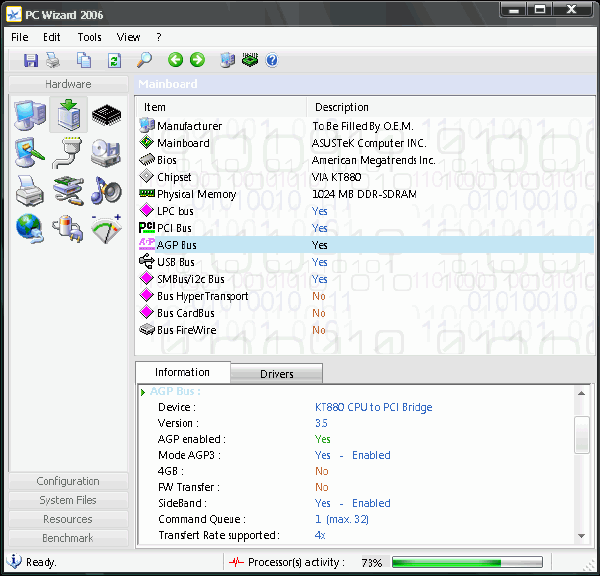Open Help with the blue question icon
The image size is (600, 576).
[x=272, y=60]
